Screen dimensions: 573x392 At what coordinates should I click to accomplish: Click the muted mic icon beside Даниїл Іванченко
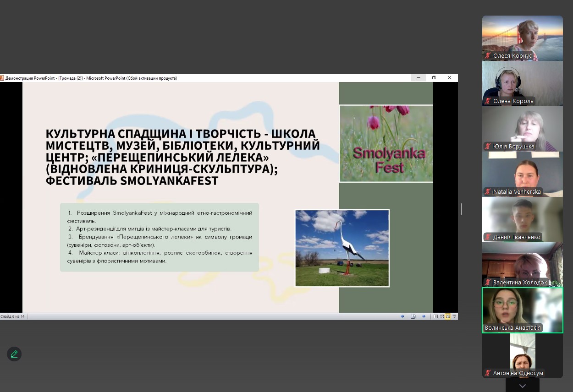tap(488, 237)
